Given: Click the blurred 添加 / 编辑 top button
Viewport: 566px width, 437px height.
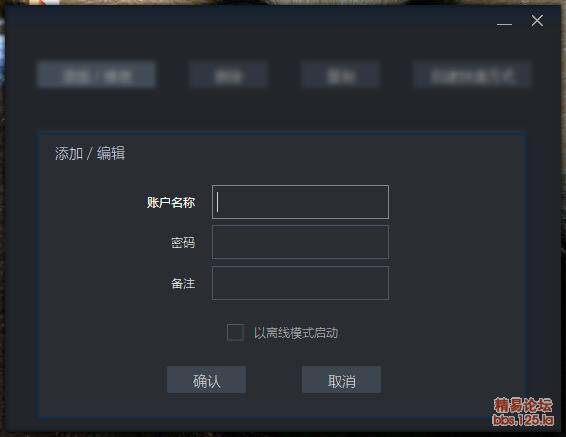Looking at the screenshot, I should pyautogui.click(x=96, y=75).
